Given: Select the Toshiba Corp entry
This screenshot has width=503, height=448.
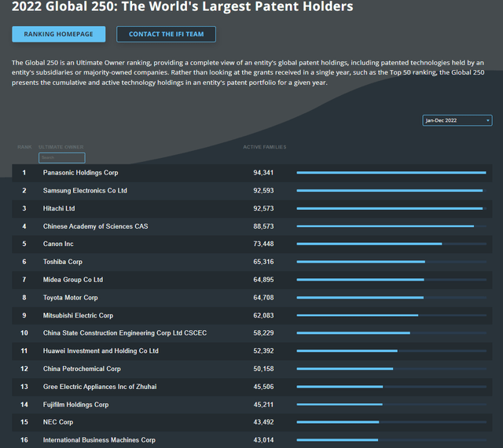Looking at the screenshot, I should click(63, 262).
